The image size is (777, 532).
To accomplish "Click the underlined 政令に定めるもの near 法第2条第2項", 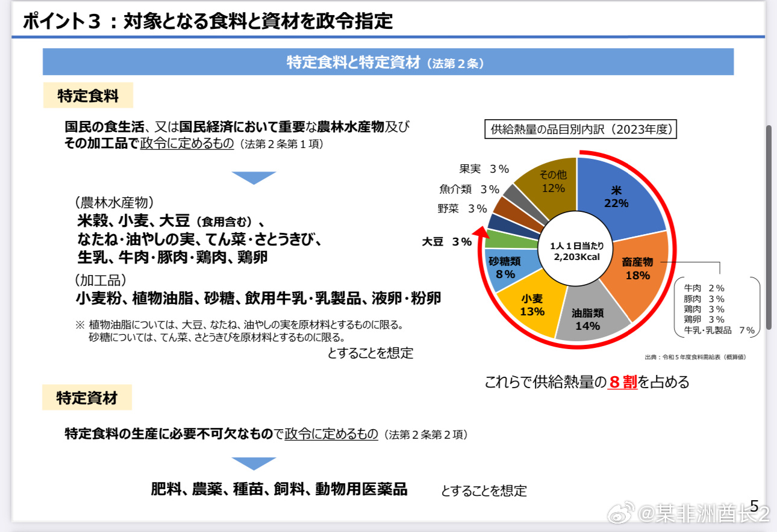I will click(x=331, y=434).
